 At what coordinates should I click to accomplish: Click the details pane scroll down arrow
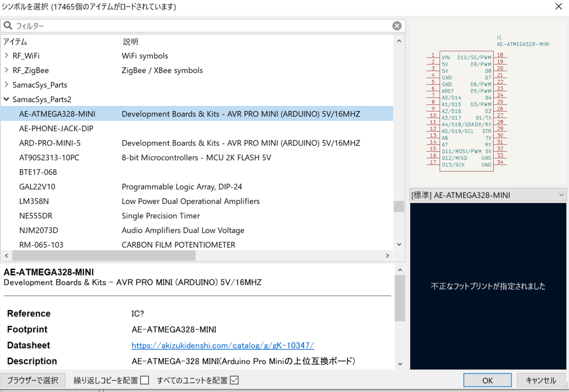pyautogui.click(x=400, y=364)
